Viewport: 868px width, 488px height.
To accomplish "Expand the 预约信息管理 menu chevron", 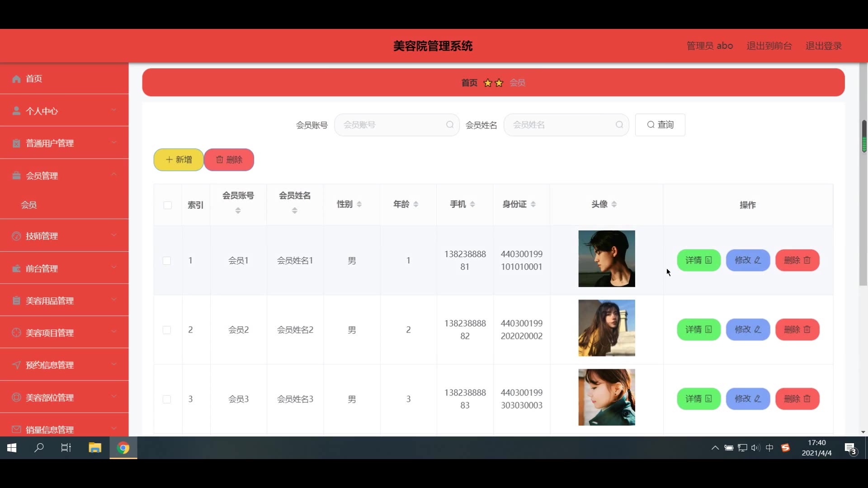I will (x=114, y=364).
